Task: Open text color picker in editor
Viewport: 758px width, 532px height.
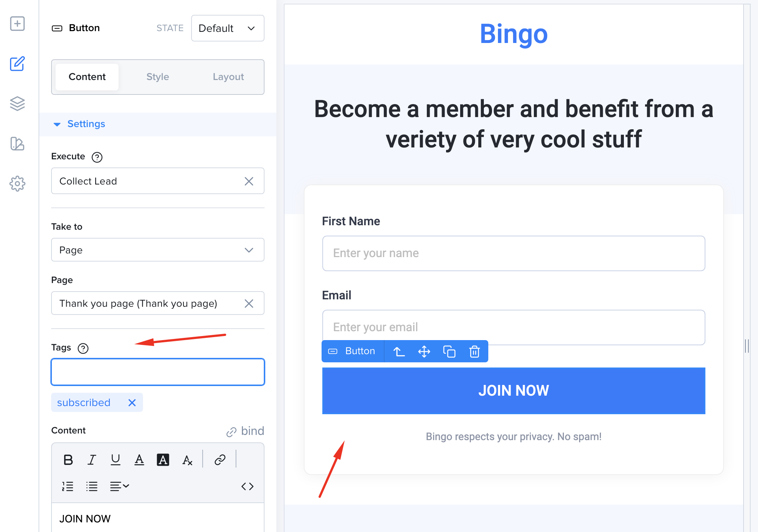Action: coord(139,460)
